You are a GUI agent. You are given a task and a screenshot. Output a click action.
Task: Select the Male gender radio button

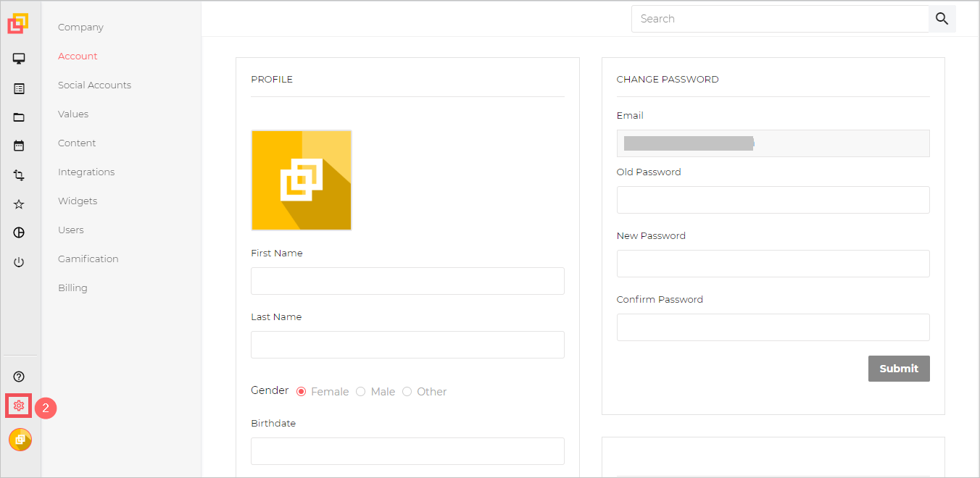361,391
